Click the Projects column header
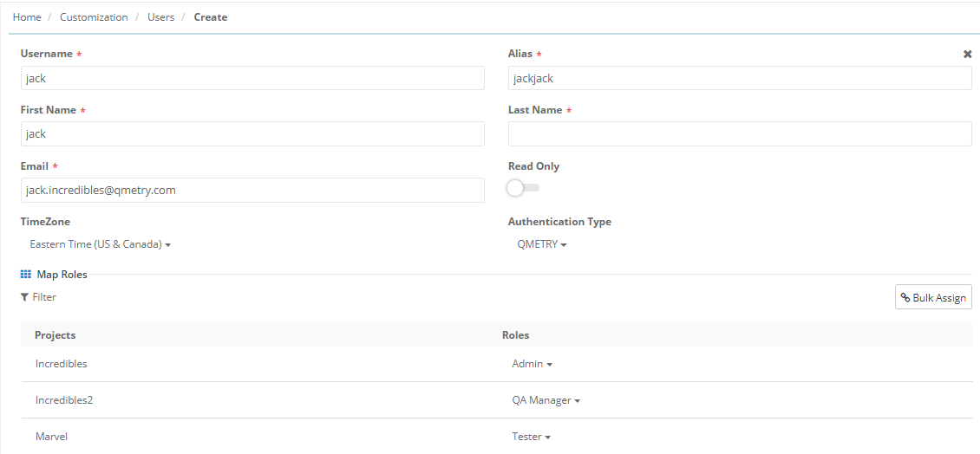The width and height of the screenshot is (980, 454). tap(56, 335)
